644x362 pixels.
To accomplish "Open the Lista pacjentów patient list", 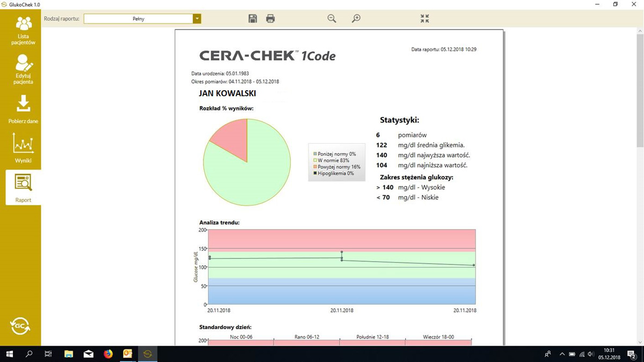I will tap(23, 31).
